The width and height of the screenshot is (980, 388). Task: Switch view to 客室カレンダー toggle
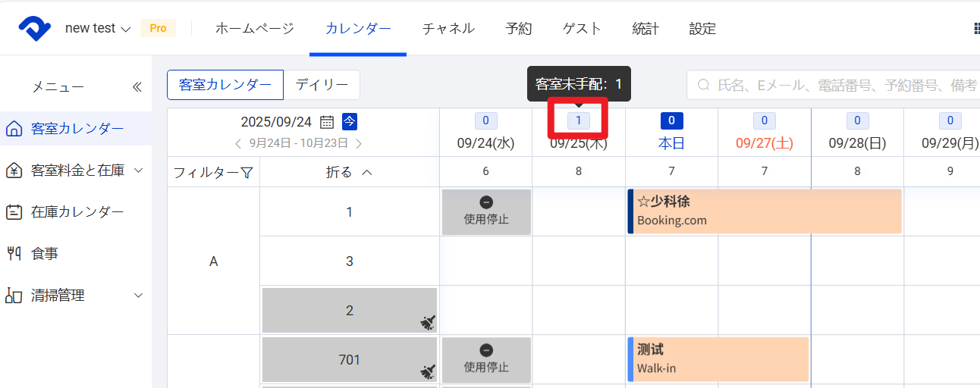tap(225, 85)
